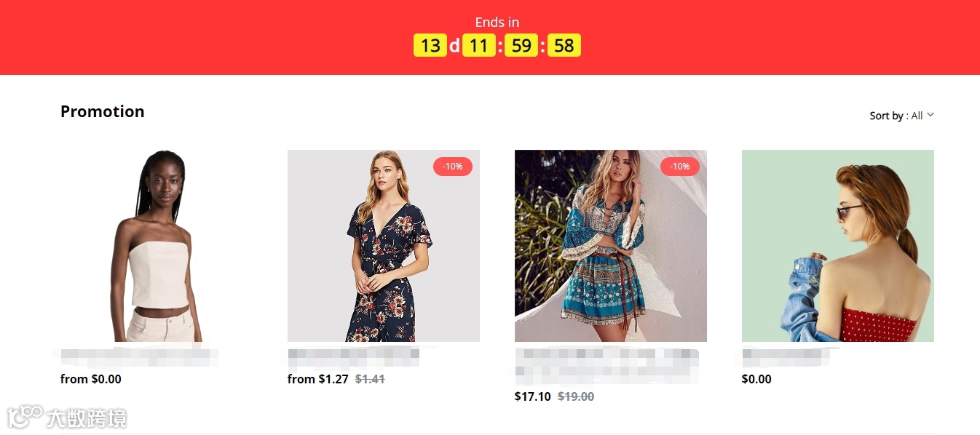Click the countdown seconds box showing 58

564,46
